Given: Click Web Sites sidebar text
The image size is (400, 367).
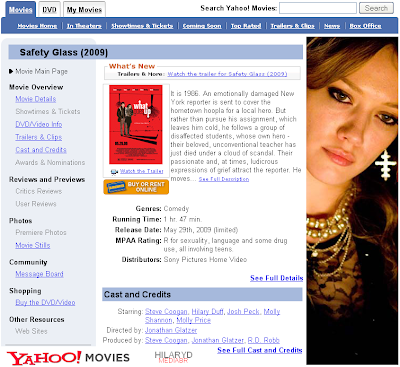Looking at the screenshot, I should coord(31,331).
